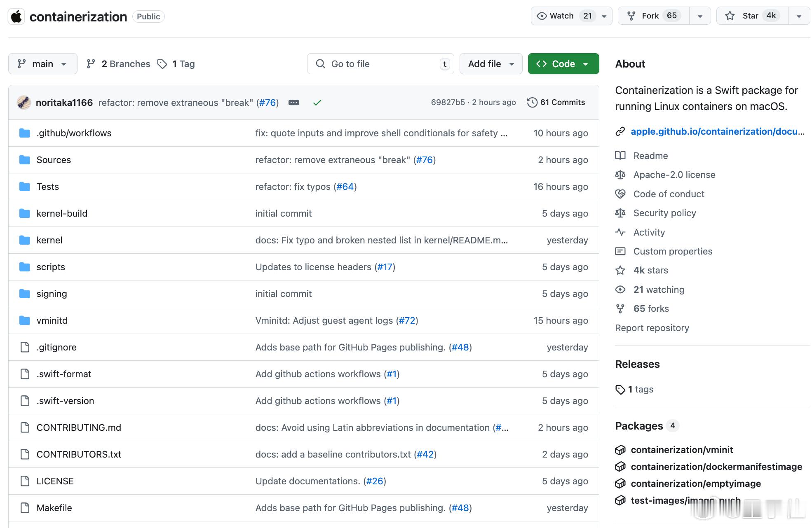Click the eye icon on Watch button
Viewport: 812px width, 528px height.
click(542, 16)
